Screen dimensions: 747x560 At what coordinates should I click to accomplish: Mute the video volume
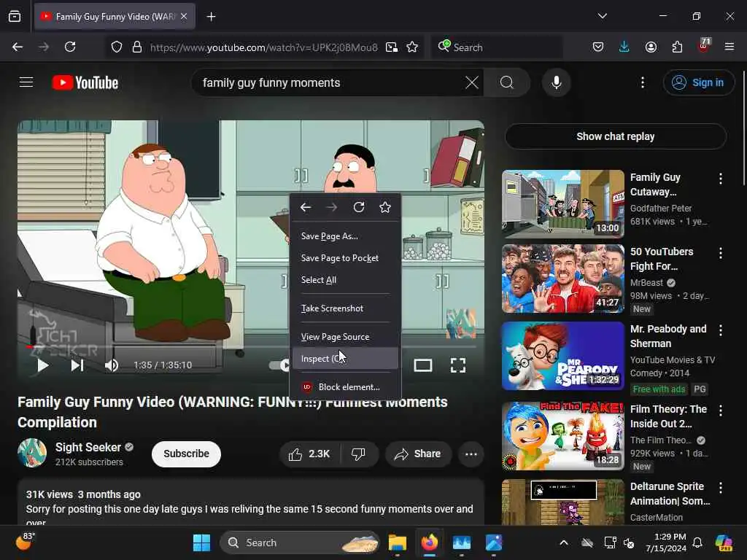[x=112, y=365]
